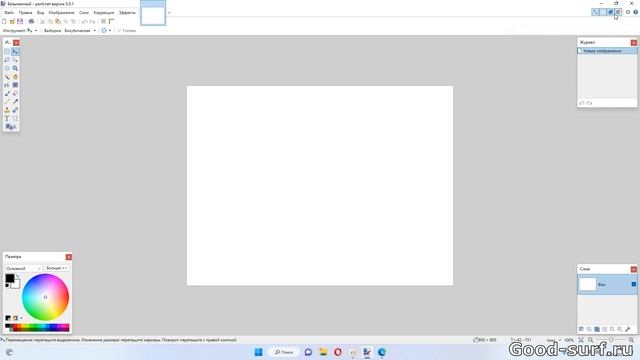Select the Eraser tool
Viewport: 640px width, 360px height.
(15, 93)
